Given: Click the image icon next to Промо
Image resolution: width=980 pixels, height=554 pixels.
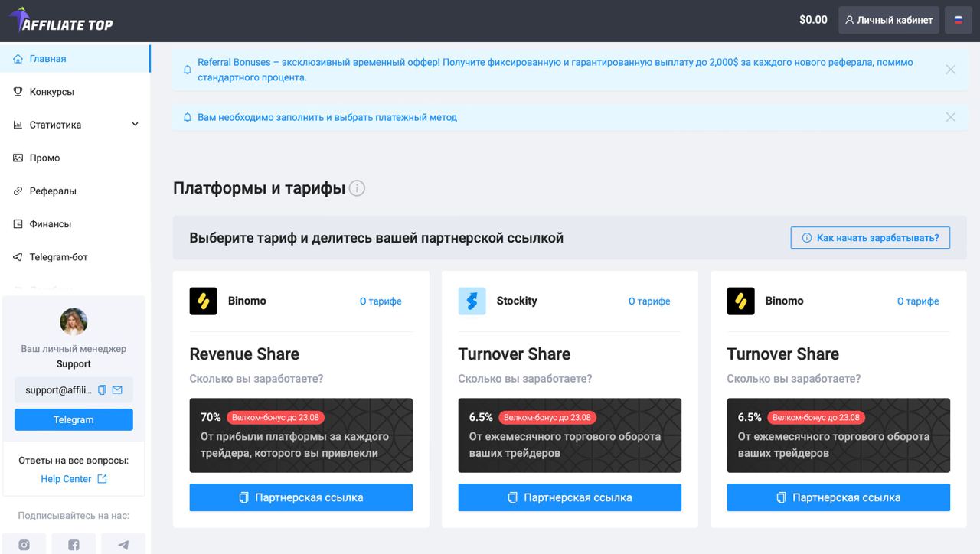Looking at the screenshot, I should pyautogui.click(x=18, y=158).
